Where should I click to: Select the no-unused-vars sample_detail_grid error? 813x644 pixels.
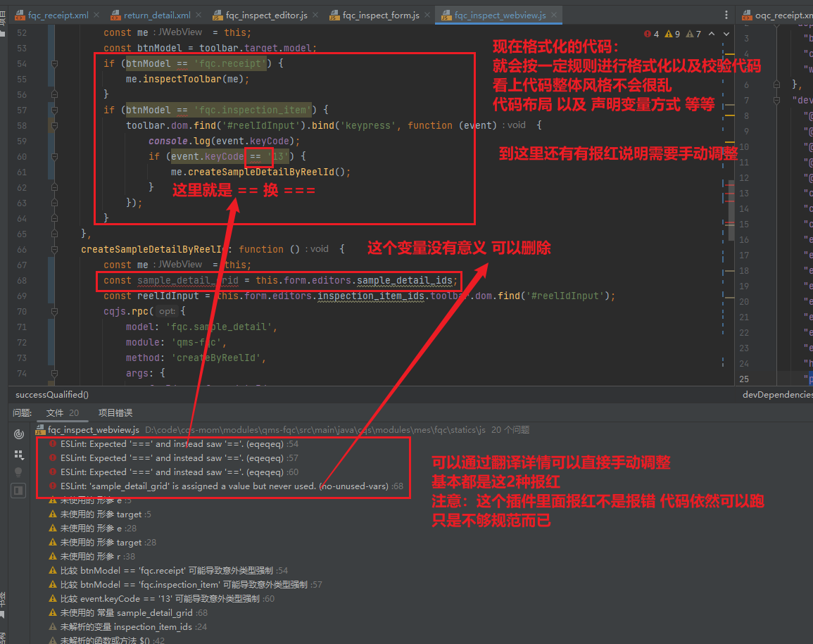click(226, 486)
